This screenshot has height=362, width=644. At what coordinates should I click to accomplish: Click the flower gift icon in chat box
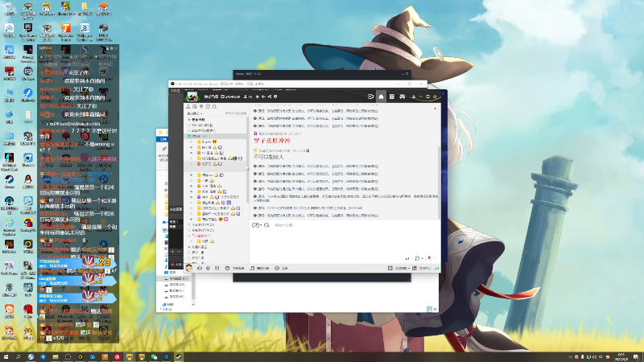(429, 258)
